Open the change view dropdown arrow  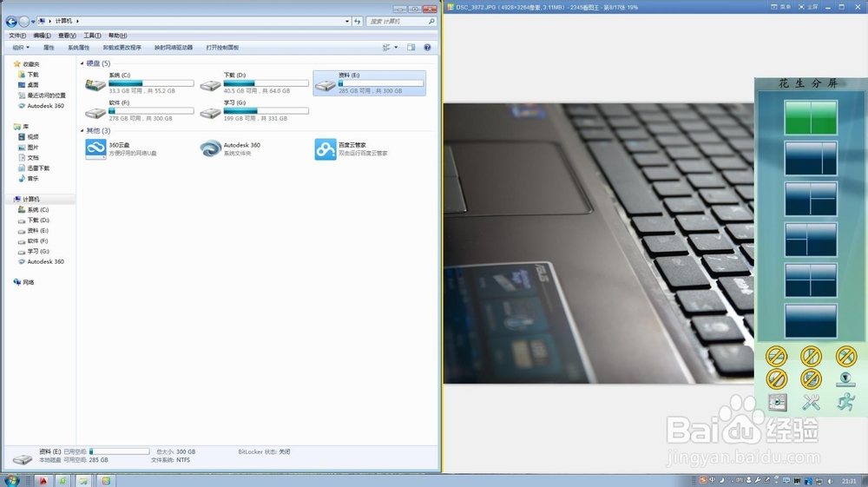click(396, 48)
